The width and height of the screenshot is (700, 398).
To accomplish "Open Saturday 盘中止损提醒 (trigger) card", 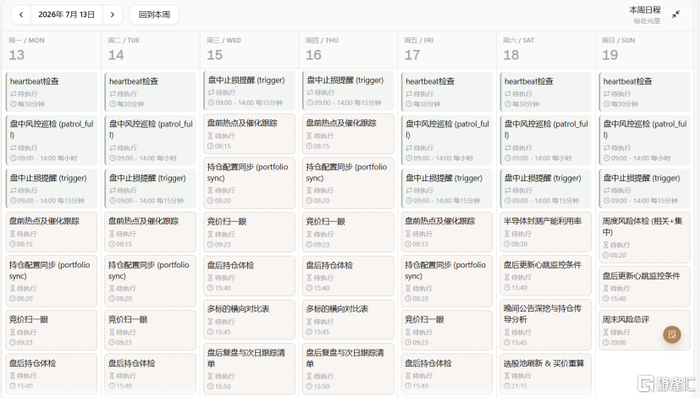I will tap(546, 188).
